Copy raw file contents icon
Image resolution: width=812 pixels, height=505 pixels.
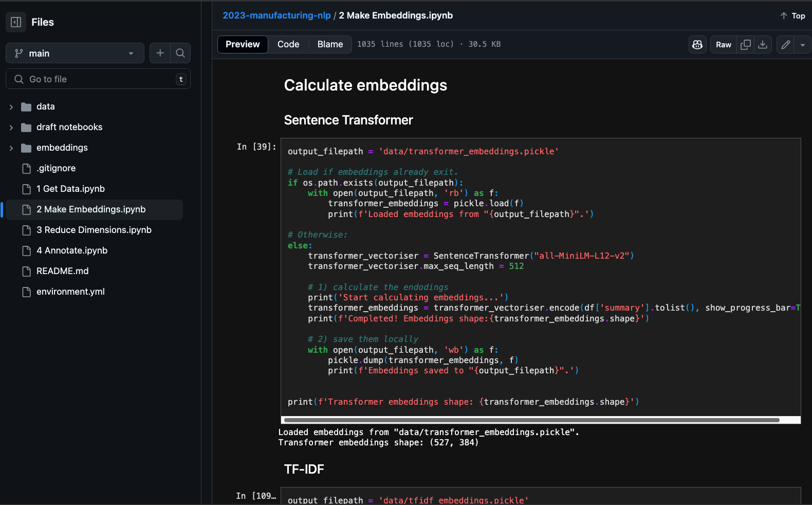745,45
